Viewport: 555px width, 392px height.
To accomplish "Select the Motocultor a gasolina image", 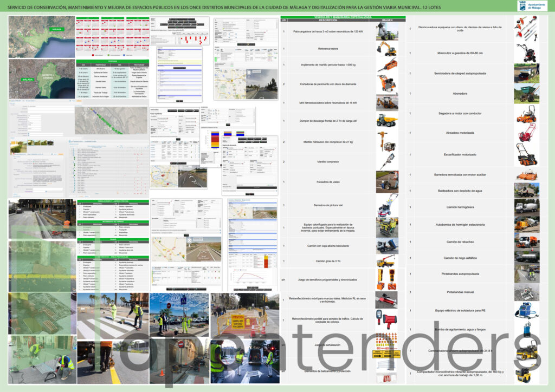I will click(x=527, y=53).
